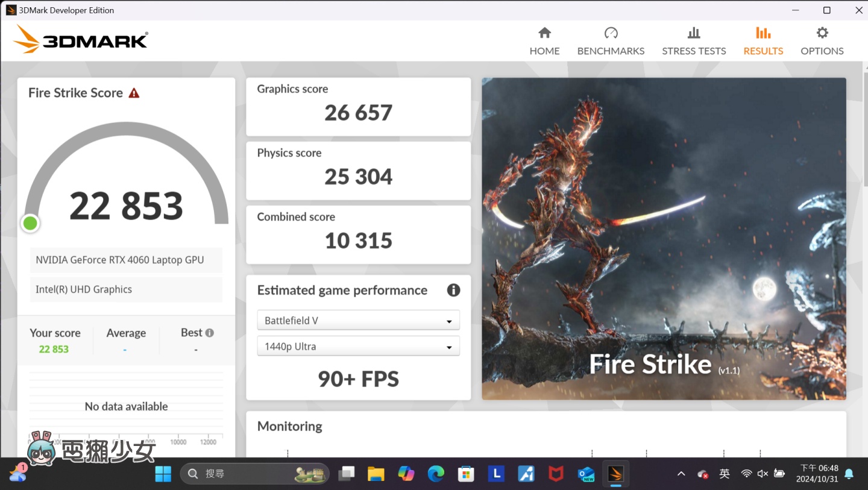Open File Explorer from taskbar

point(376,474)
